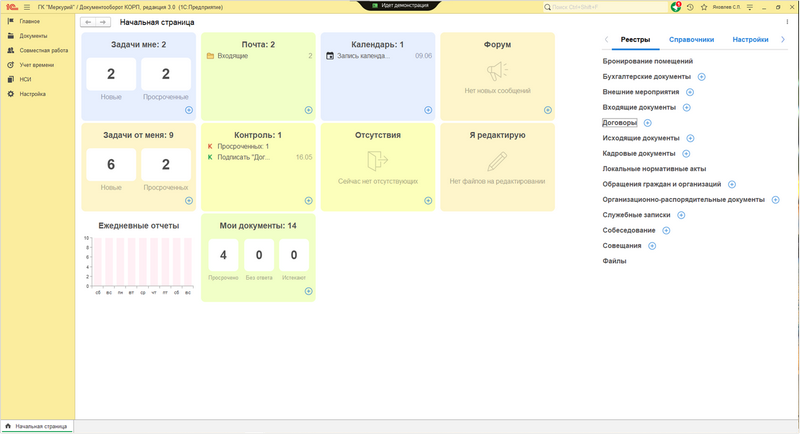Viewport: 800px width, 434px height.
Task: Add new Бухгалтерские документы via plus icon
Action: click(701, 77)
